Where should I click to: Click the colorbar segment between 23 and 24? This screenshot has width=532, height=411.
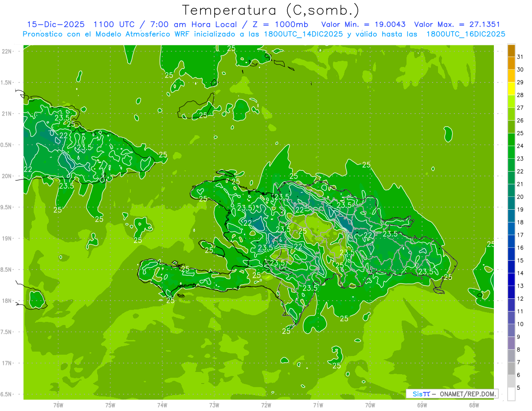coord(511,152)
